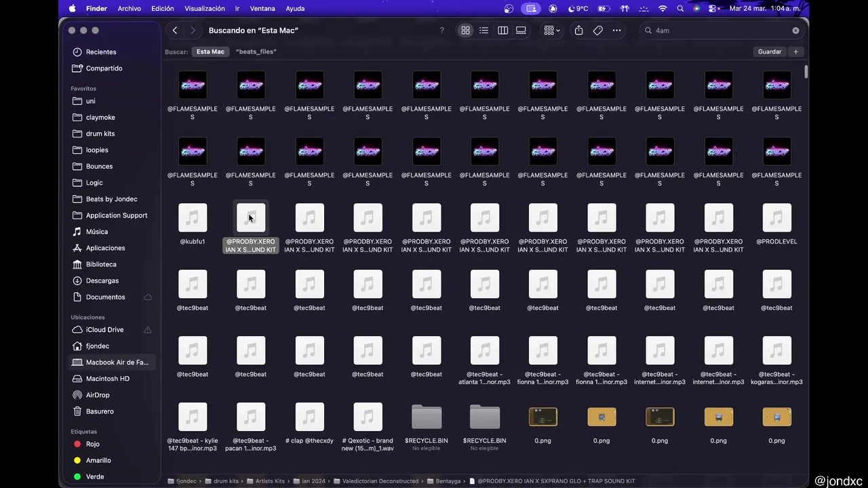Focus the search field containing 4am
868x488 pixels.
tap(721, 30)
